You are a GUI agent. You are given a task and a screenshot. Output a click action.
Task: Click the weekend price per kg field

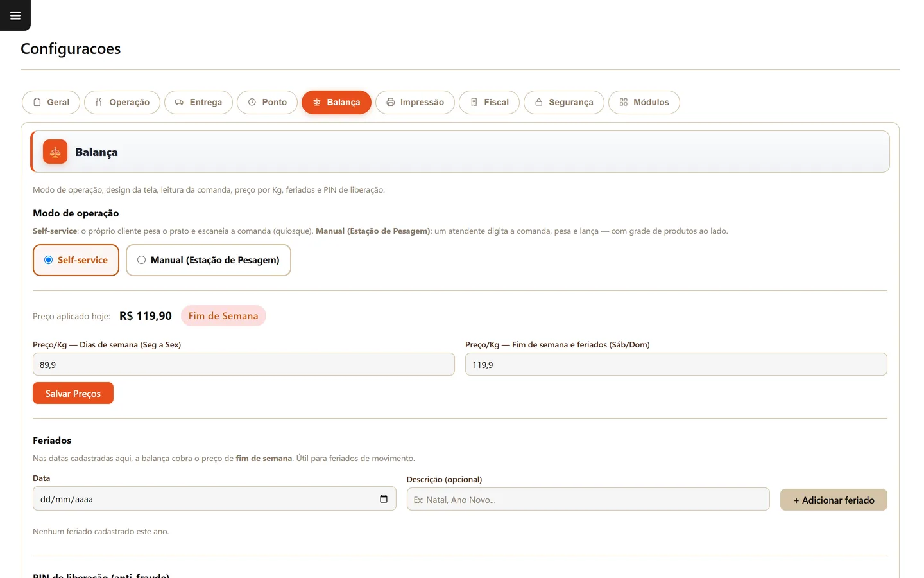click(x=676, y=364)
